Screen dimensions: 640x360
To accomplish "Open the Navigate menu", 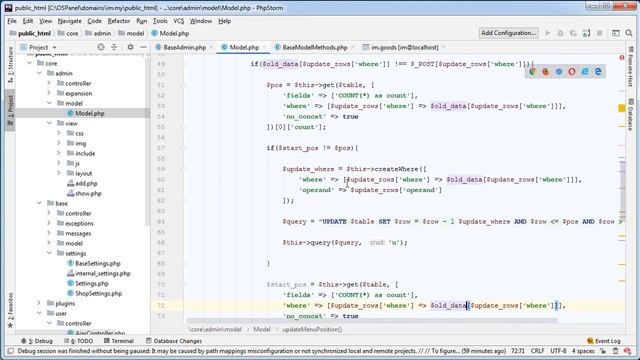I will pyautogui.click(x=69, y=21).
